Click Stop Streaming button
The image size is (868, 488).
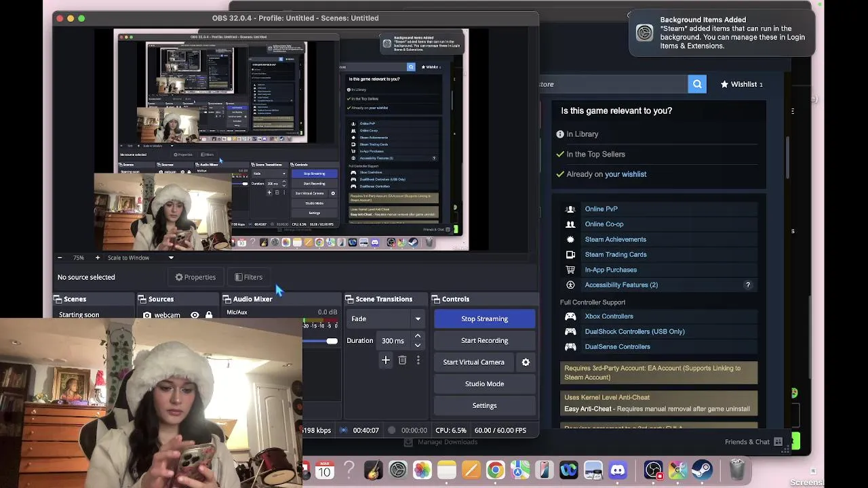(x=484, y=319)
